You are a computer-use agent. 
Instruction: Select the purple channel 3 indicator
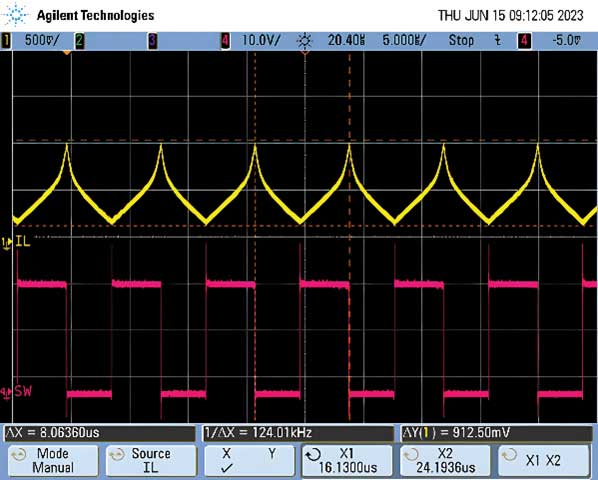pos(152,40)
